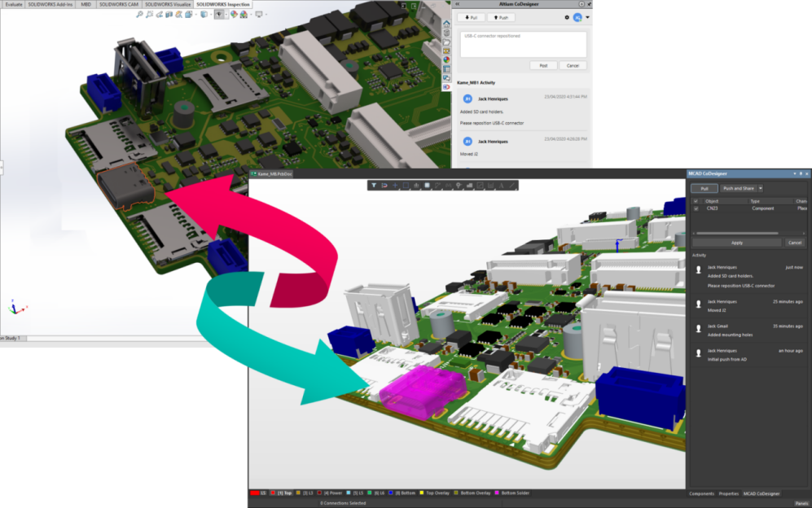Click the place via pin icon in Altium toolbar
This screenshot has height=508, width=812.
tap(459, 186)
